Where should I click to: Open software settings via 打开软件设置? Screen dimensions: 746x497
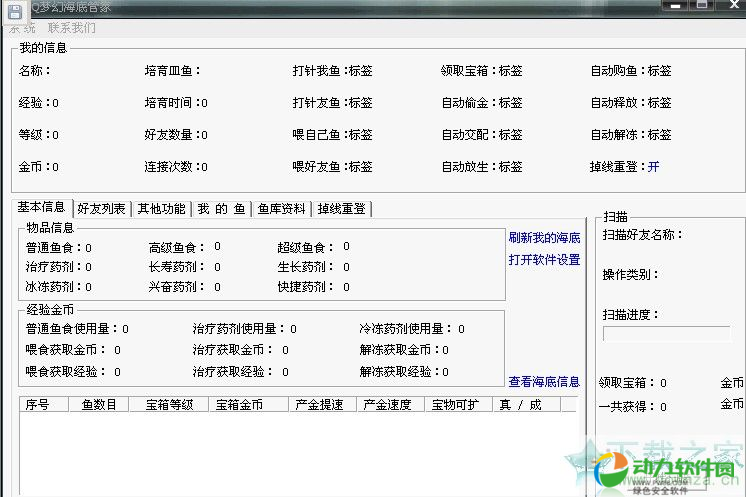pyautogui.click(x=544, y=260)
